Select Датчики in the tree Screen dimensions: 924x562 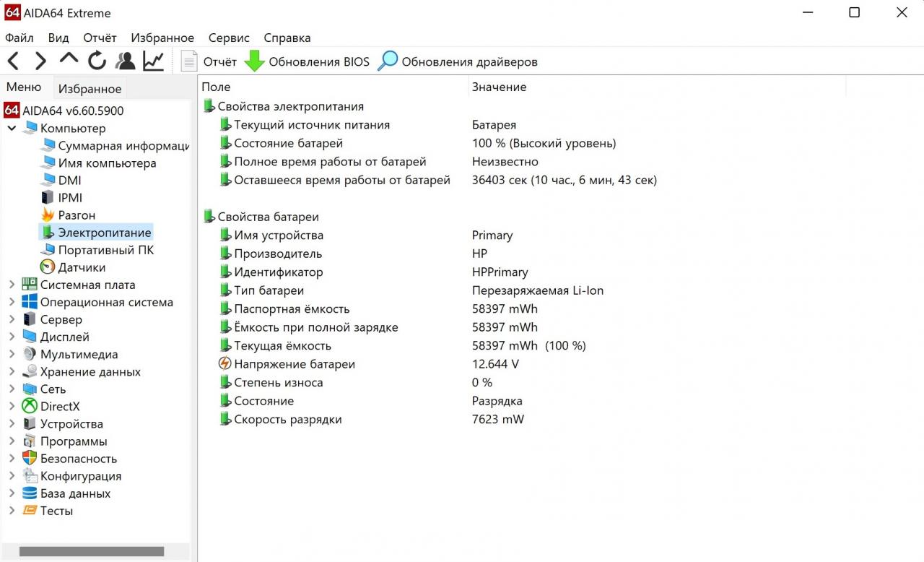[82, 267]
